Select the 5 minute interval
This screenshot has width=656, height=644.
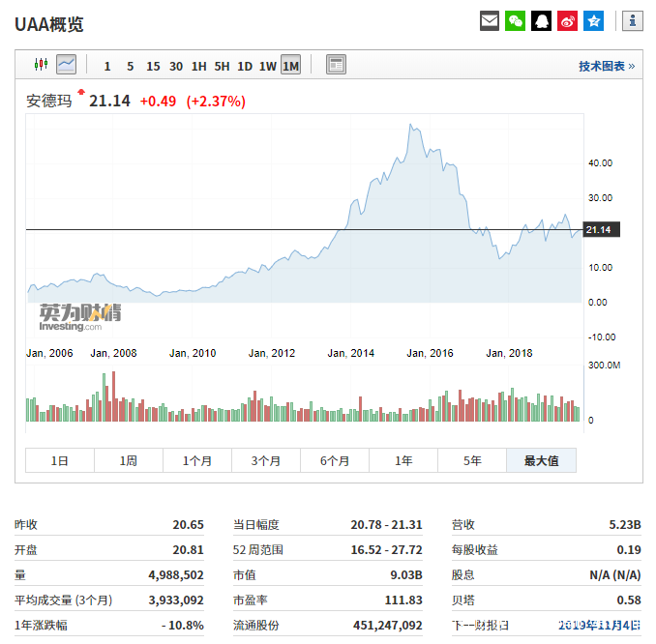130,66
